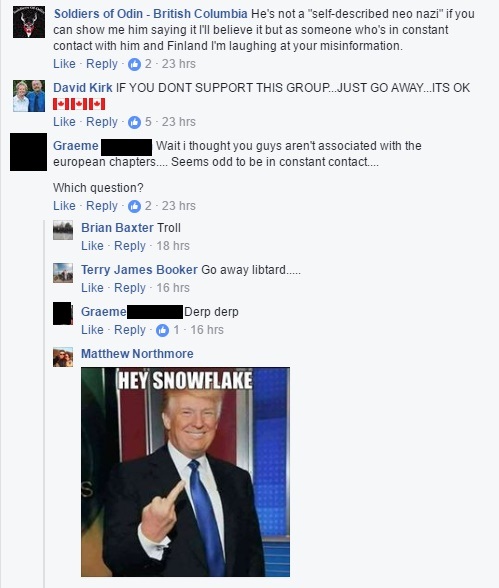Reply to David Kirk's comment
Image resolution: width=499 pixels, height=588 pixels.
[x=102, y=122]
